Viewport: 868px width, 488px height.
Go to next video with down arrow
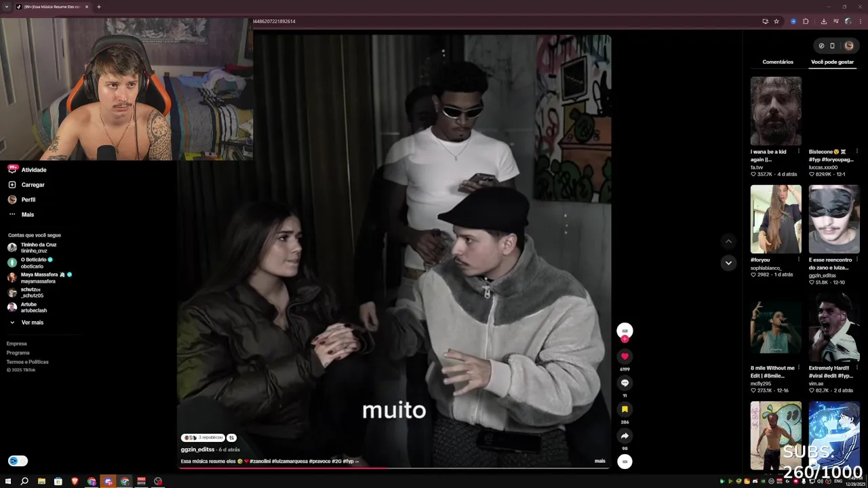click(728, 263)
